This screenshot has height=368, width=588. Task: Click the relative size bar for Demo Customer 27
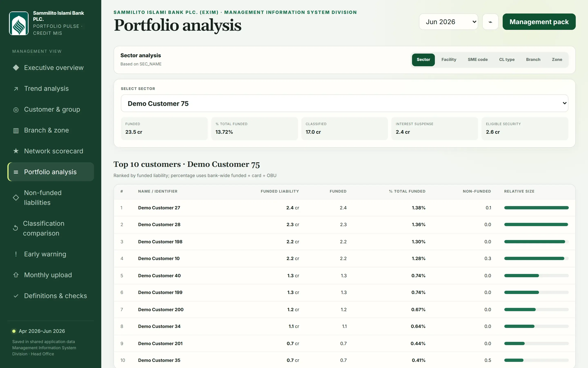[x=536, y=208]
